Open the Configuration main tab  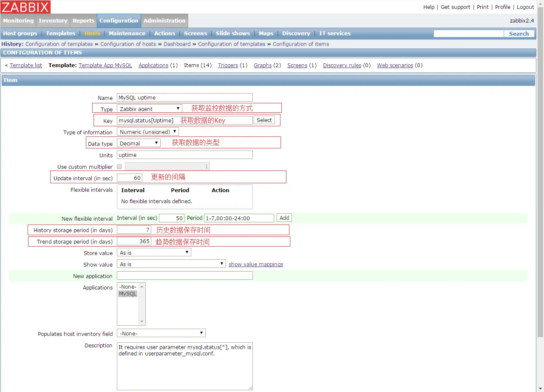coord(119,20)
